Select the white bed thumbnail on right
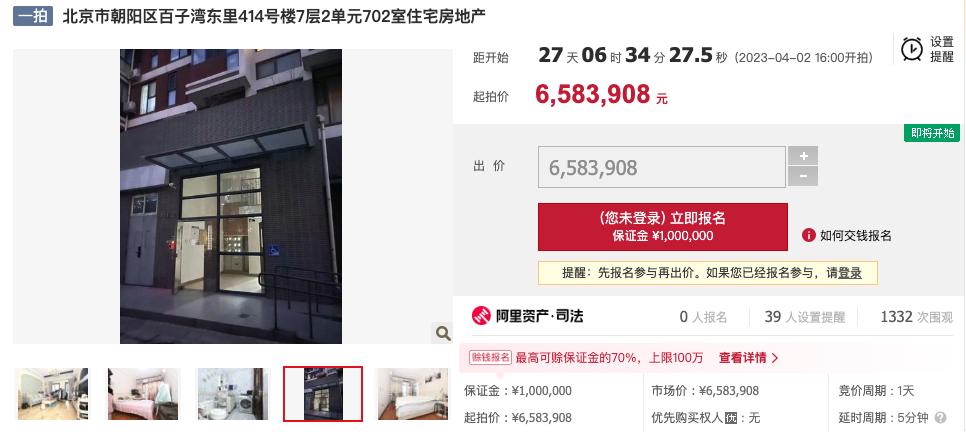 point(412,394)
